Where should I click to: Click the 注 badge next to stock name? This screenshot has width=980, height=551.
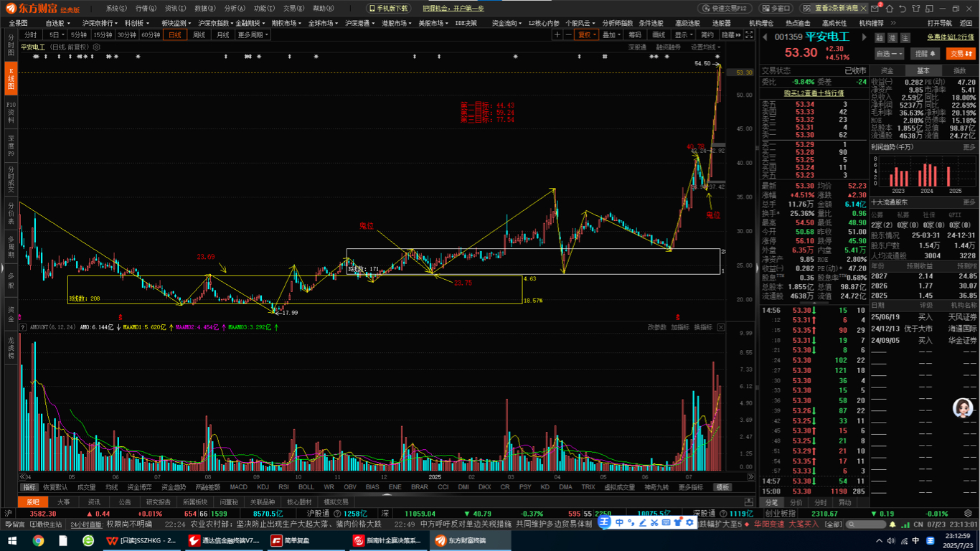(905, 37)
